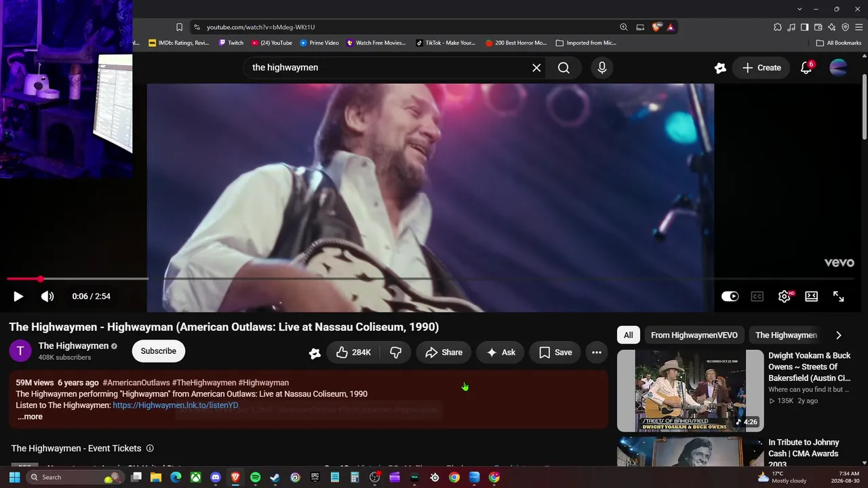Open Spotify from the taskbar
This screenshot has height=488, width=868.
click(x=255, y=477)
